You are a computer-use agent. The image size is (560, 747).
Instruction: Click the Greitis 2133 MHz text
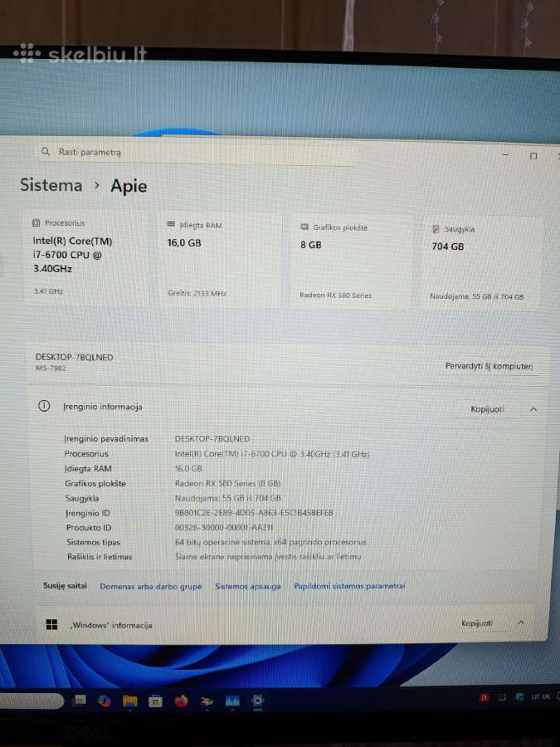[197, 294]
